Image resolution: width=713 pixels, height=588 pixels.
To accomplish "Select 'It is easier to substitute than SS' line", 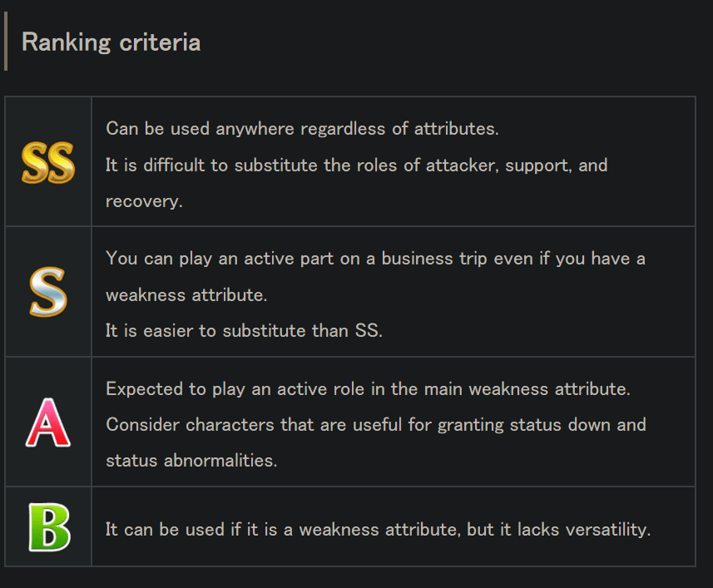I will pyautogui.click(x=244, y=330).
